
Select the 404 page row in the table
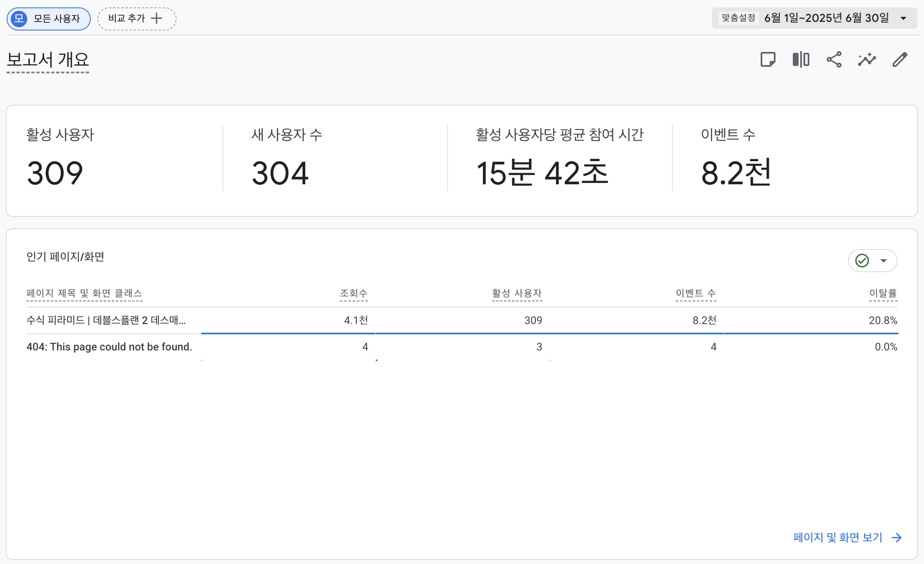(109, 347)
